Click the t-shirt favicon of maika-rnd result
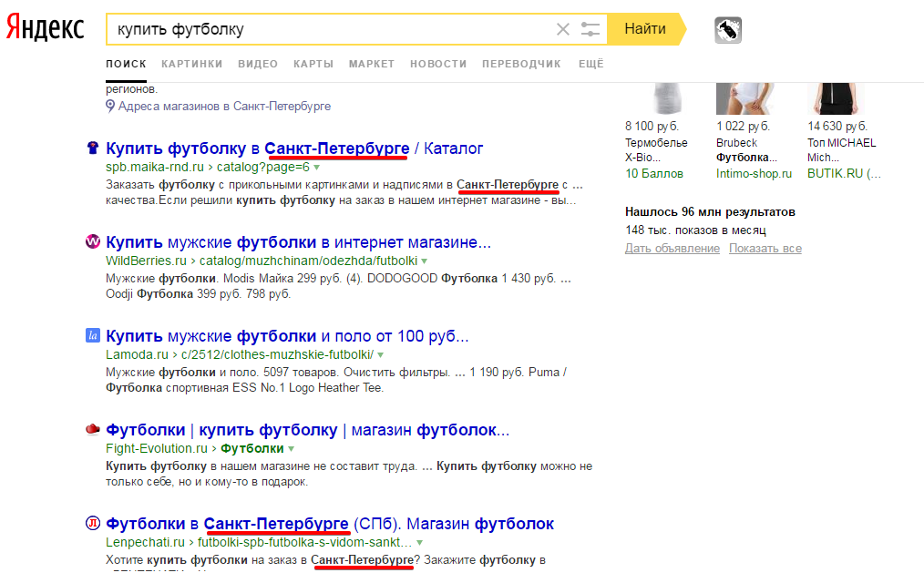Screen dimensions: 924x573 click(93, 148)
